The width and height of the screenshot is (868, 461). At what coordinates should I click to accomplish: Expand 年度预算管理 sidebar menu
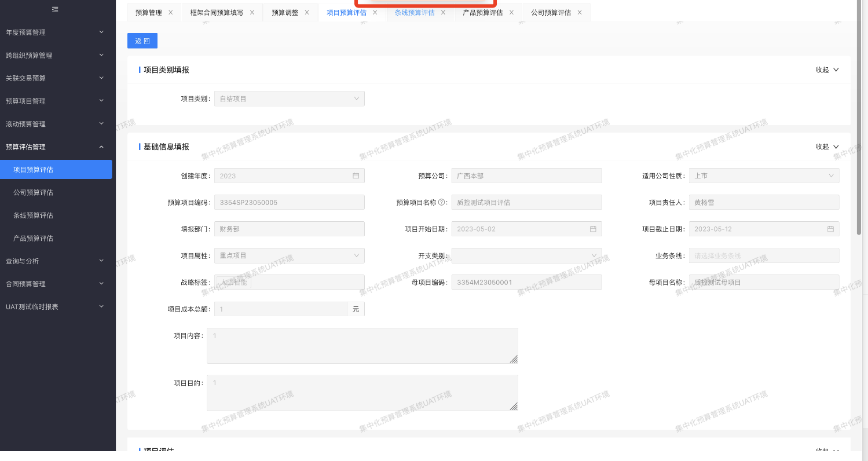tap(56, 32)
